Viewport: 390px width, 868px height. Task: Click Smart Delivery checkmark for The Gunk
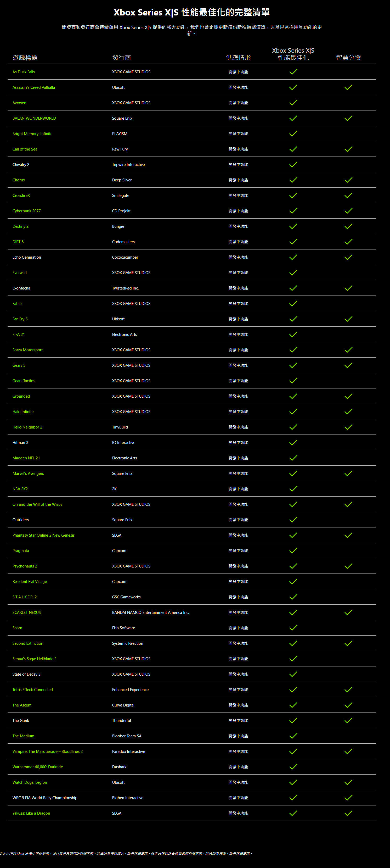(348, 720)
